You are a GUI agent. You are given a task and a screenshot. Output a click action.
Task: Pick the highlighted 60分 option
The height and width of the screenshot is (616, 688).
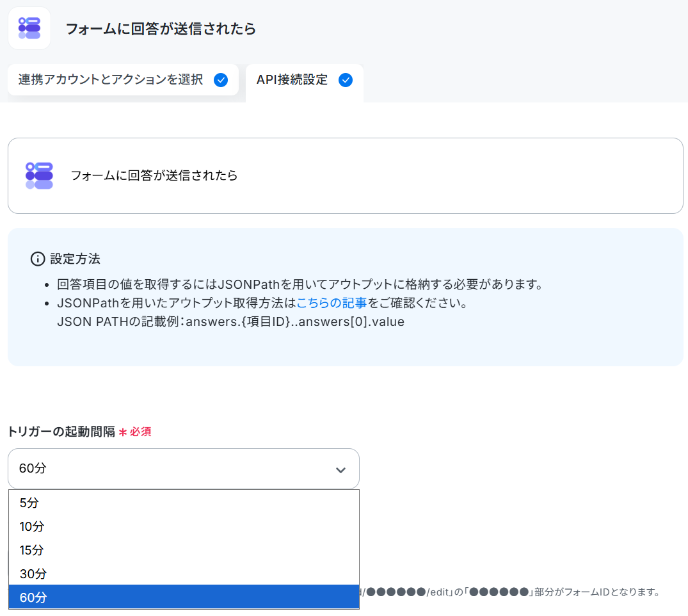tap(184, 597)
